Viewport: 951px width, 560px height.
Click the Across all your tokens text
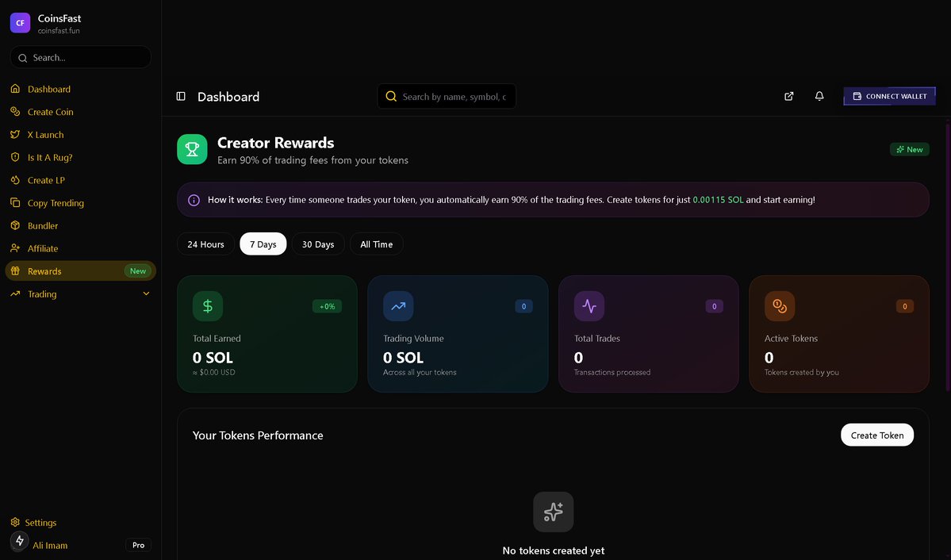[x=420, y=373]
